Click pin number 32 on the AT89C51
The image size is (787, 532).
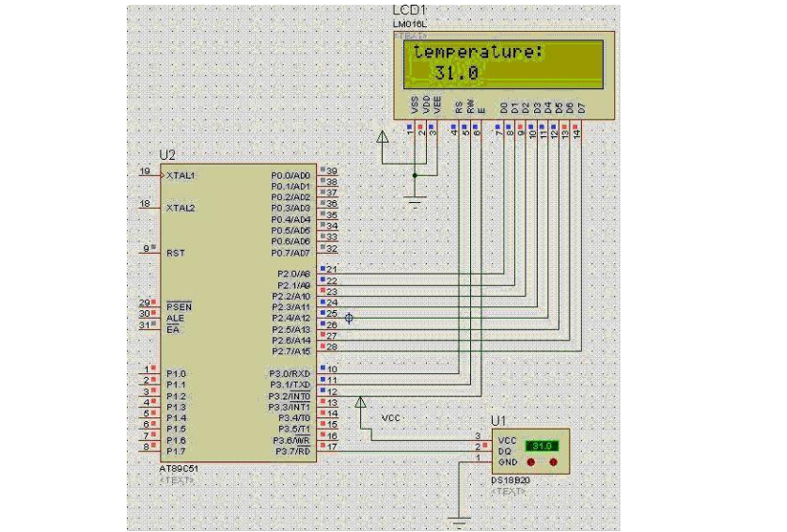[x=332, y=248]
